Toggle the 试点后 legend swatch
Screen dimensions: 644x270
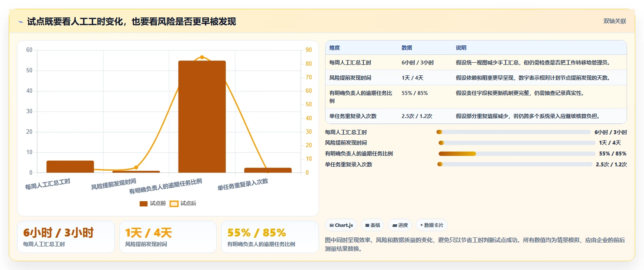pyautogui.click(x=174, y=203)
